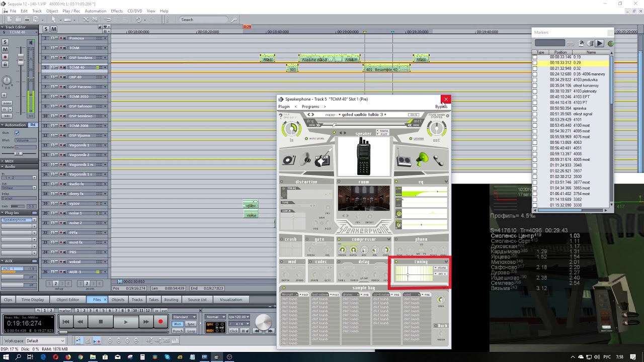644x362 pixels.
Task: Open the Automation menu
Action: coord(96,11)
